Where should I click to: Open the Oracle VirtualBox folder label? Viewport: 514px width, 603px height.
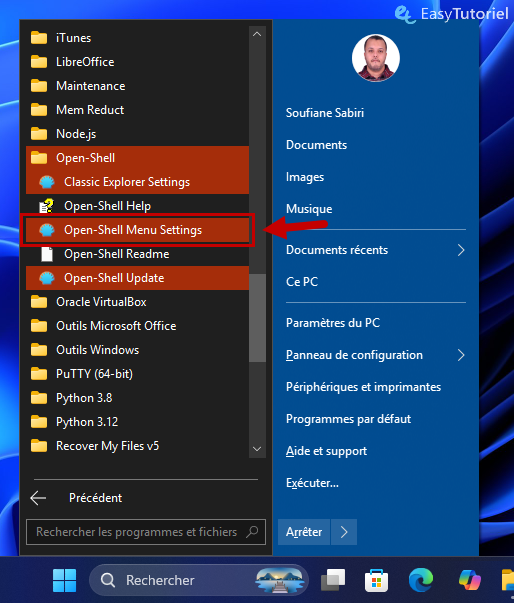[101, 302]
